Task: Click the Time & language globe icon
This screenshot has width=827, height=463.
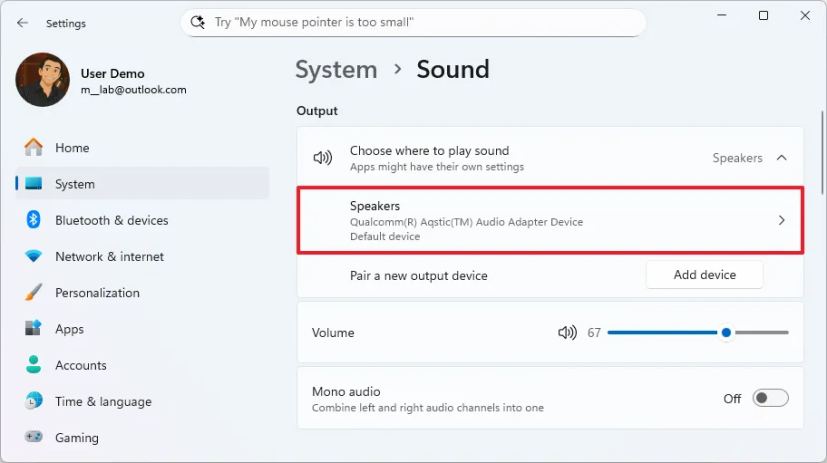Action: 34,402
